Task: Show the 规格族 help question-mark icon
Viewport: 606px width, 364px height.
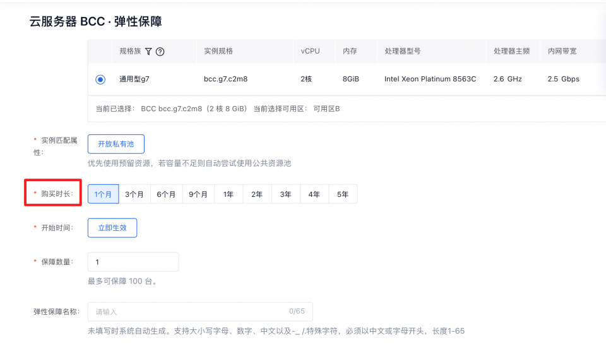Action: [160, 51]
